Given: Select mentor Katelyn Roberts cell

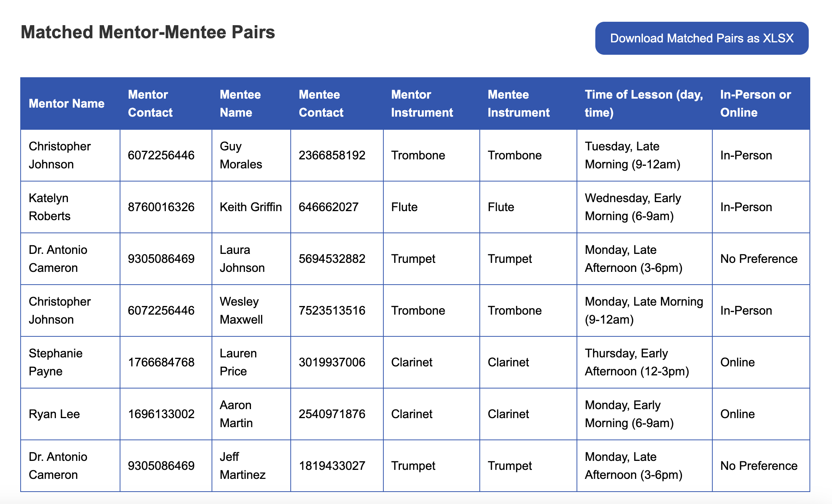Looking at the screenshot, I should point(50,207).
